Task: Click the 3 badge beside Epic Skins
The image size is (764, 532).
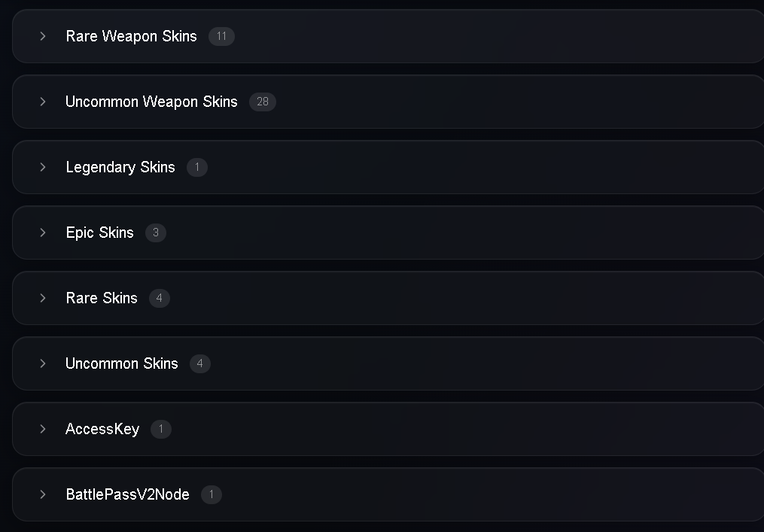Action: (x=156, y=233)
